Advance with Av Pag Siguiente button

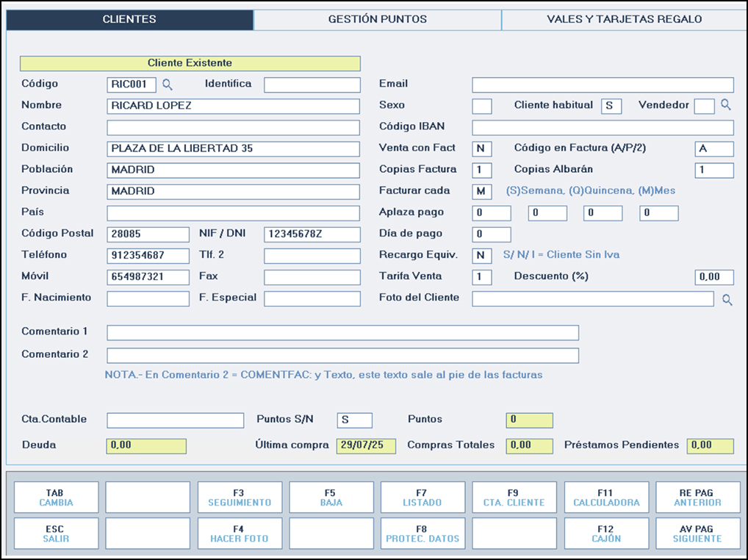pos(697,534)
